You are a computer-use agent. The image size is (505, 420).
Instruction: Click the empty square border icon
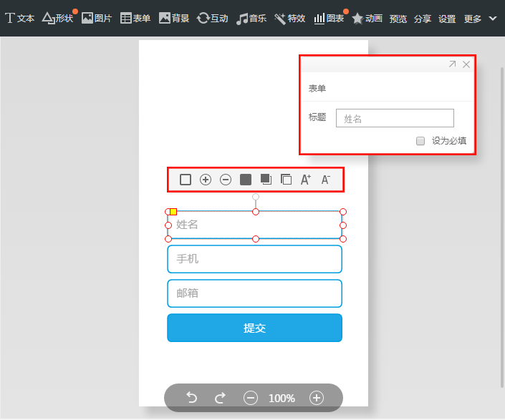coord(186,180)
